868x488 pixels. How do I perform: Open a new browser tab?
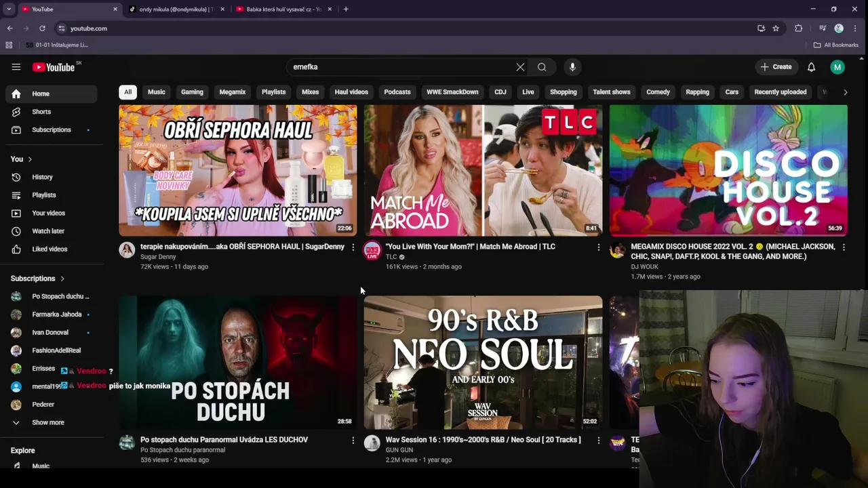pyautogui.click(x=346, y=9)
